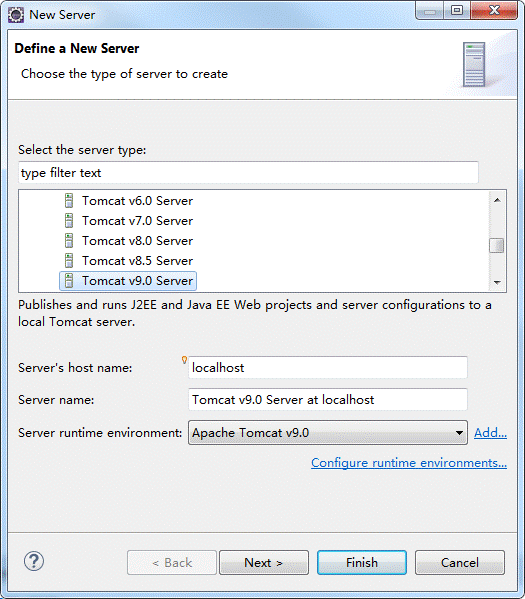The image size is (525, 599).
Task: Select Tomcat v8.5 Server in list
Action: (137, 261)
